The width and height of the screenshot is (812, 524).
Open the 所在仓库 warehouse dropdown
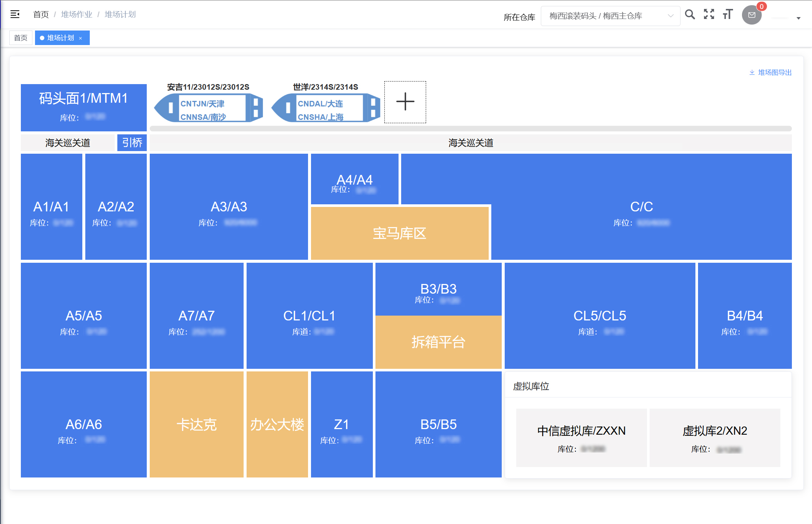610,16
